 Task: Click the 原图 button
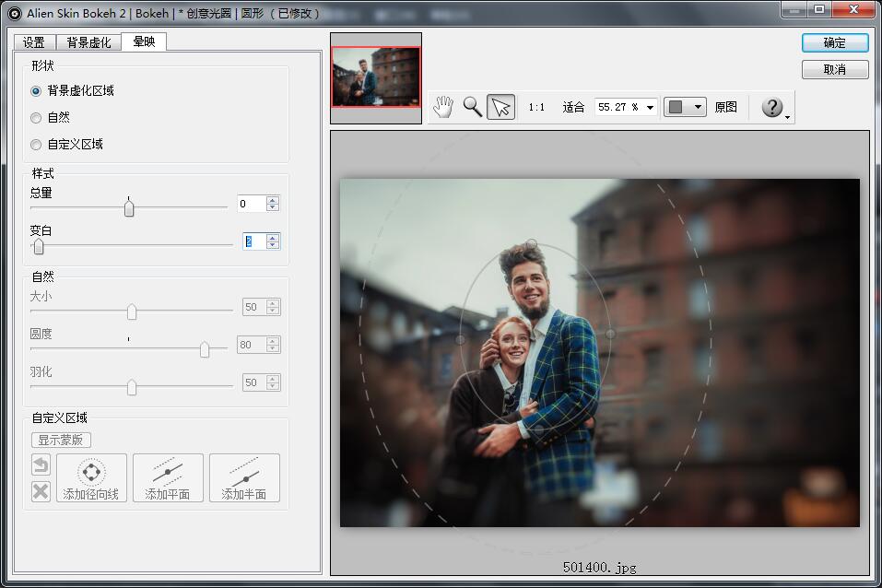pyautogui.click(x=725, y=107)
